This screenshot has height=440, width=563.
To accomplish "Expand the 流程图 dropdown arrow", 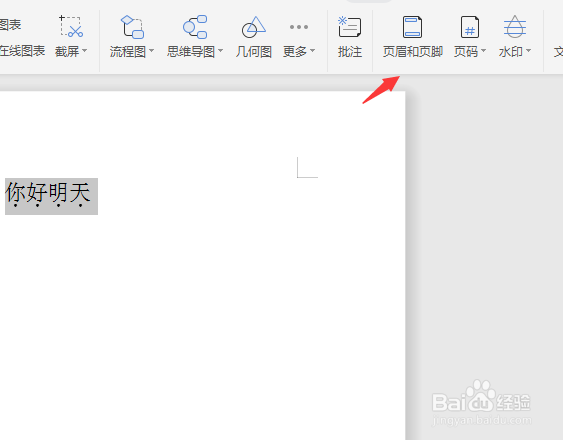I will point(151,51).
